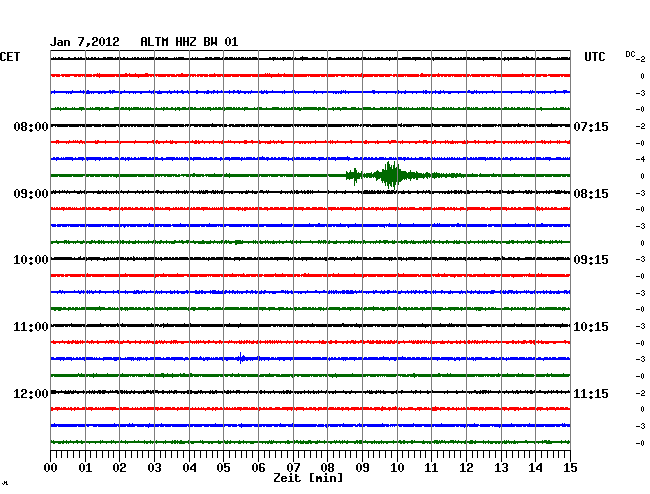This screenshot has height=494, width=650.
Task: Click the minute axis tick label "10"
Action: [x=397, y=468]
